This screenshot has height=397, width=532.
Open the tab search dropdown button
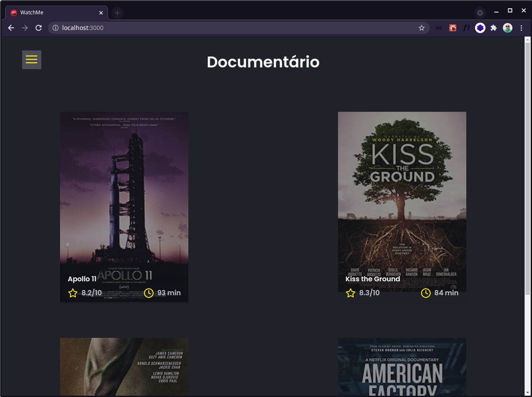(480, 13)
